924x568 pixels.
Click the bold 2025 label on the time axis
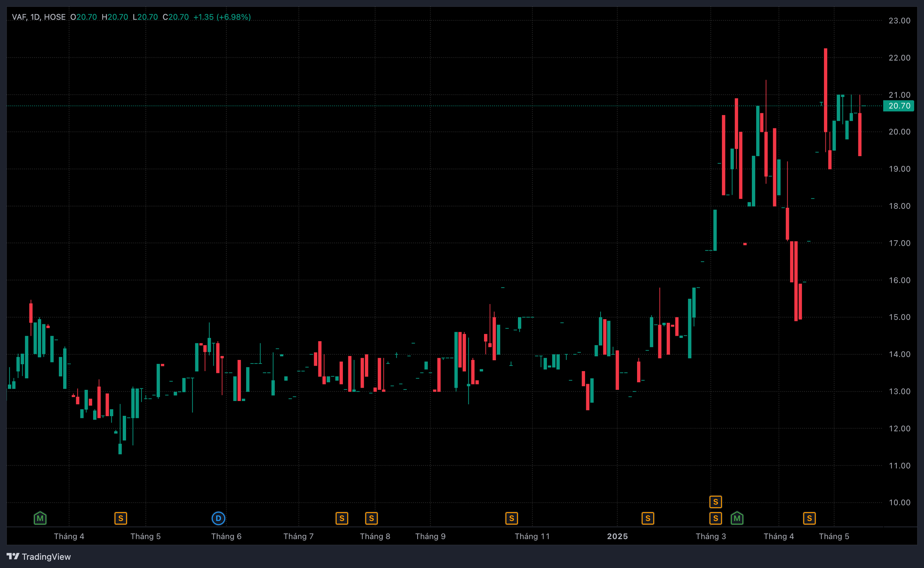pyautogui.click(x=617, y=536)
